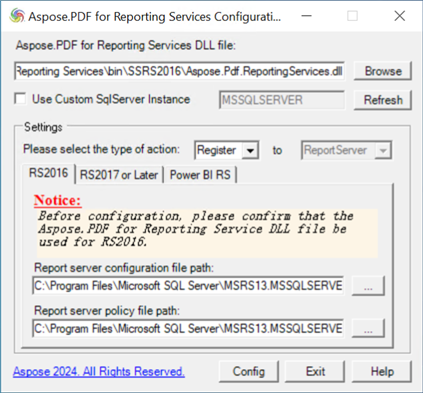Image resolution: width=423 pixels, height=393 pixels.
Task: Enable Use Custom SqlServer Instance checkbox
Action: click(x=20, y=99)
